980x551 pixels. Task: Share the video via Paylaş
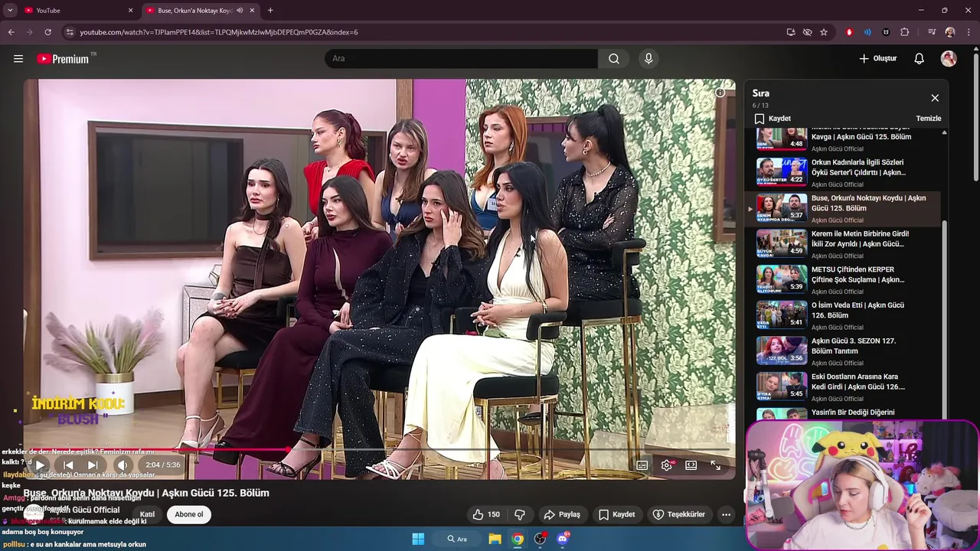pos(562,514)
